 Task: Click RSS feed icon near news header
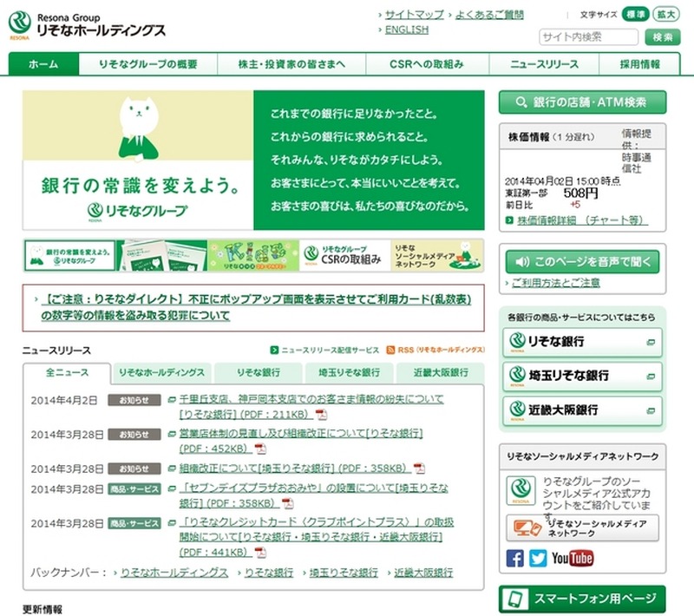tap(391, 350)
